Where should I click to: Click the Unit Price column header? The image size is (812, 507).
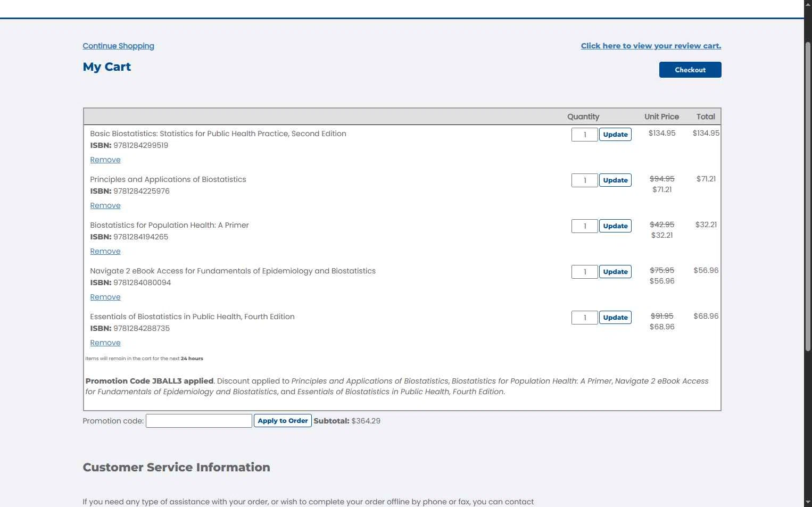[661, 117]
